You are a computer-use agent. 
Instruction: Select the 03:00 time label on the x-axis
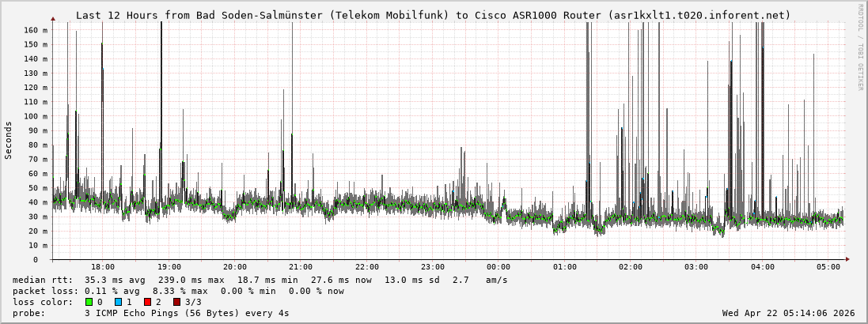pos(696,268)
